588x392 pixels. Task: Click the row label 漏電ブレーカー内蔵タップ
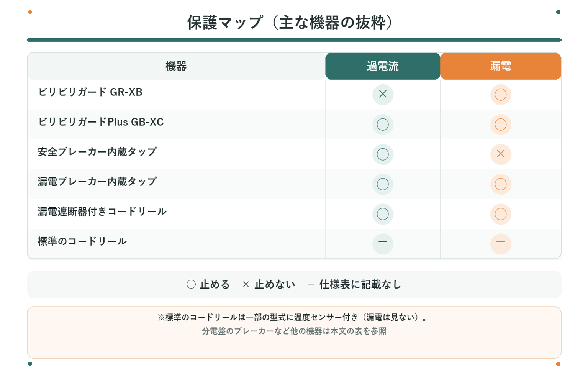click(x=97, y=182)
